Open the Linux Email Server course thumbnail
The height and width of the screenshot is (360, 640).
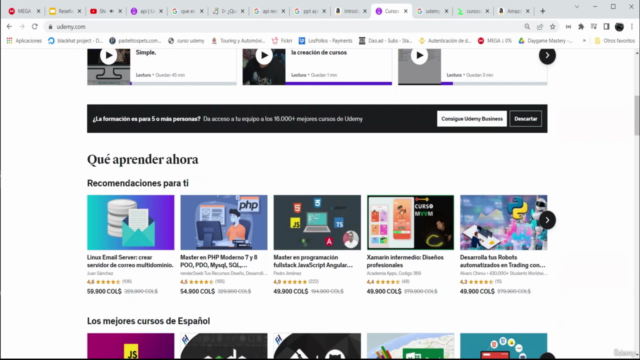click(131, 222)
